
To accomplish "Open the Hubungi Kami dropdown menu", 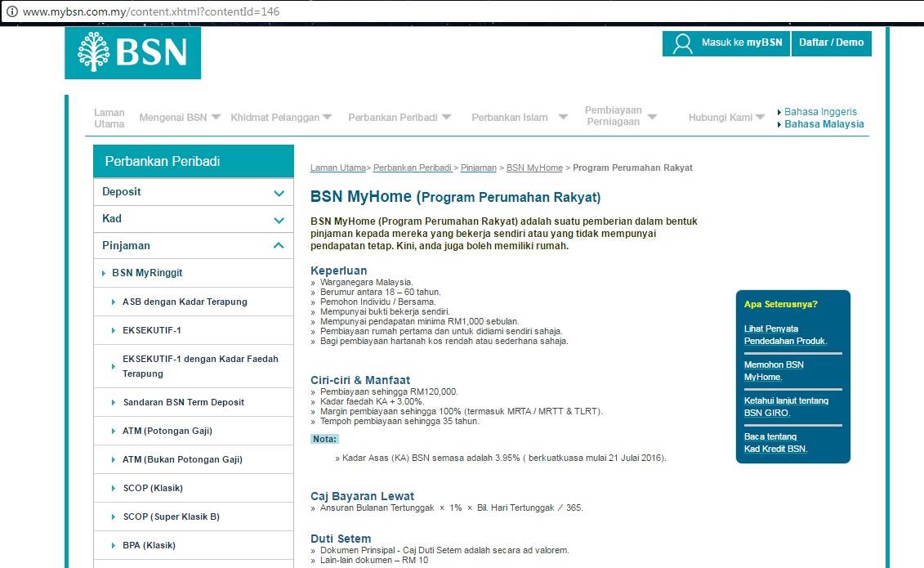I will [726, 117].
